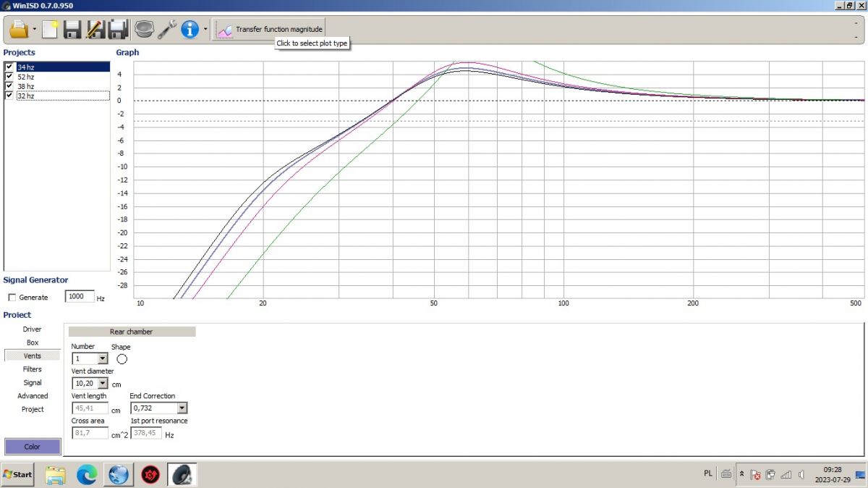This screenshot has width=868, height=488.
Task: Click Transfer function magnitude plot selector
Action: 270,30
